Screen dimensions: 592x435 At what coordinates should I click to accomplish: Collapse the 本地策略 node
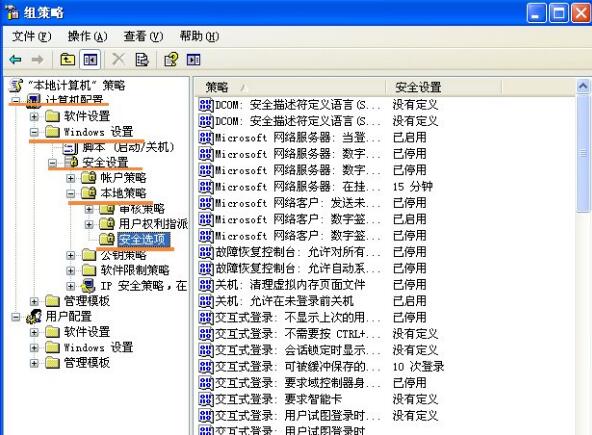pos(70,193)
